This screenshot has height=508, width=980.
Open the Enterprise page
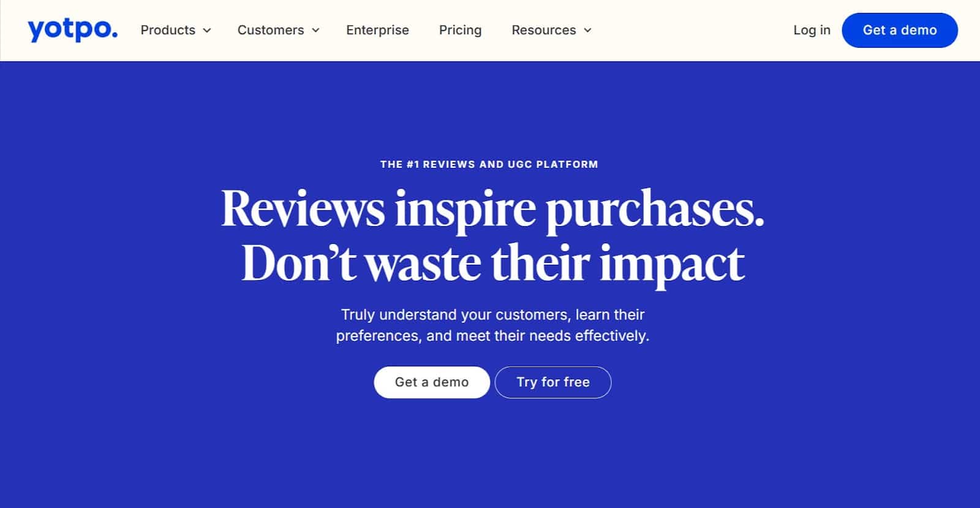tap(377, 30)
